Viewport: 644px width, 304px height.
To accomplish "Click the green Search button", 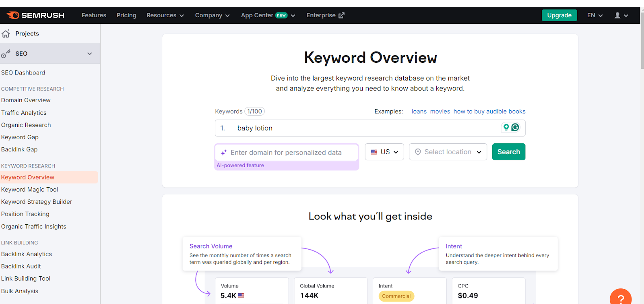I will click(x=509, y=152).
